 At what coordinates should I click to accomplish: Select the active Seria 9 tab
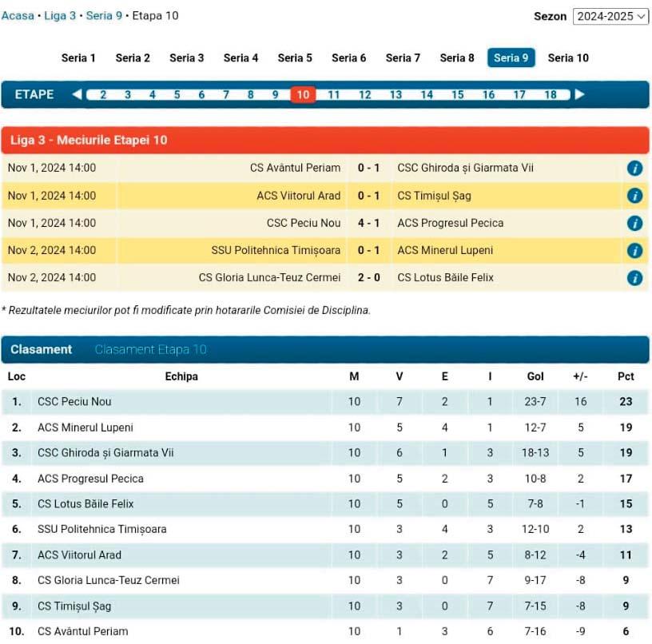pos(511,58)
